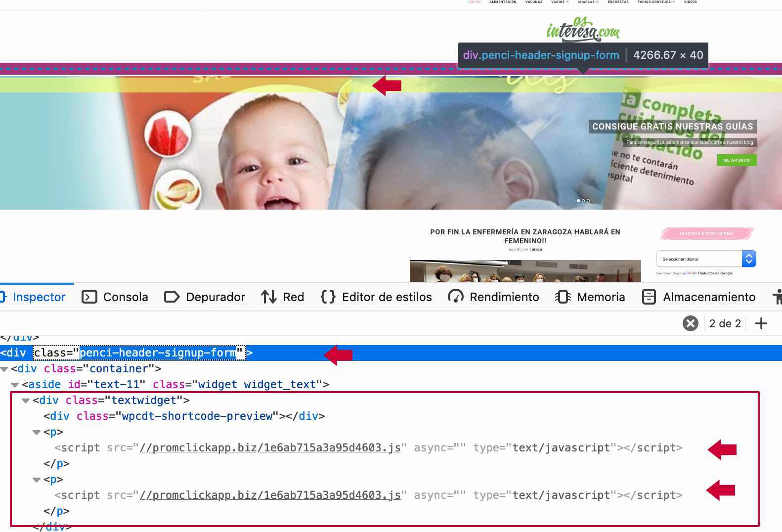The height and width of the screenshot is (532, 782).
Task: Select the second slider dot
Action: (x=583, y=201)
